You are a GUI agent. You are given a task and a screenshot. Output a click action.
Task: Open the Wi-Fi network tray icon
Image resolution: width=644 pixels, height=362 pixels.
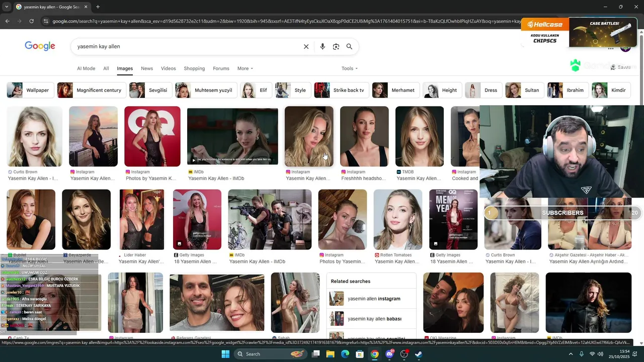tap(592, 354)
